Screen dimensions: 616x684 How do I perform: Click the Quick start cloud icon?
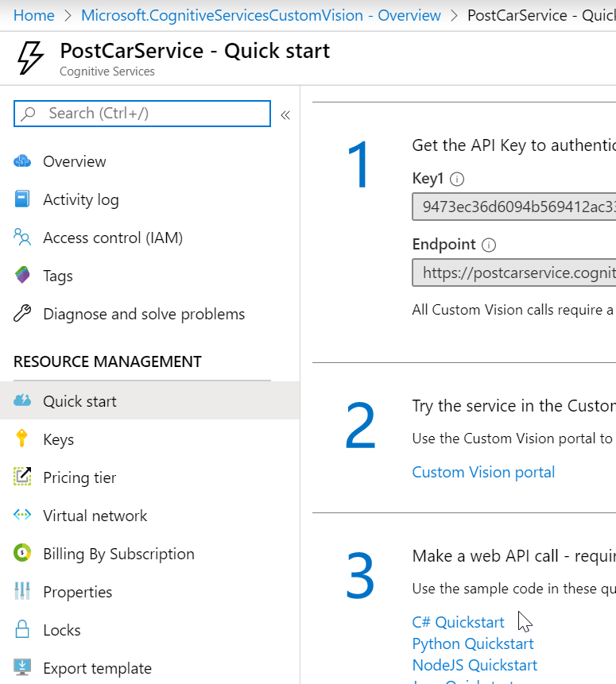[22, 400]
